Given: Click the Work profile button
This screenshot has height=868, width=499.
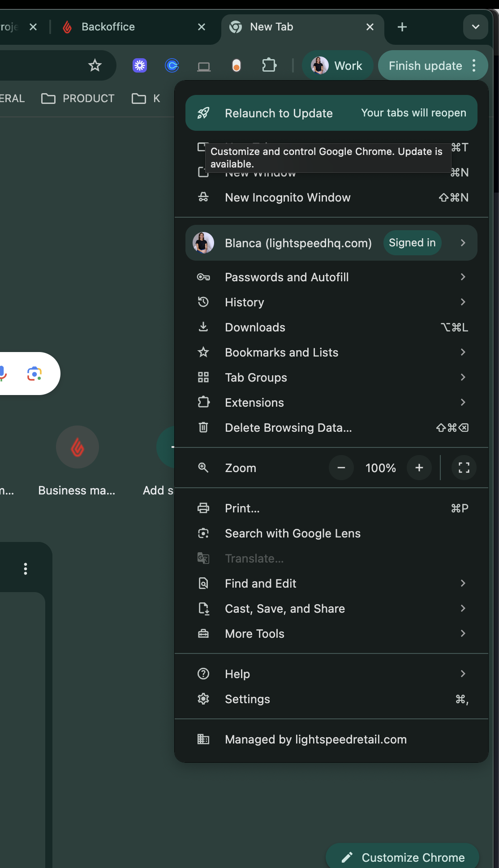Looking at the screenshot, I should pos(337,66).
